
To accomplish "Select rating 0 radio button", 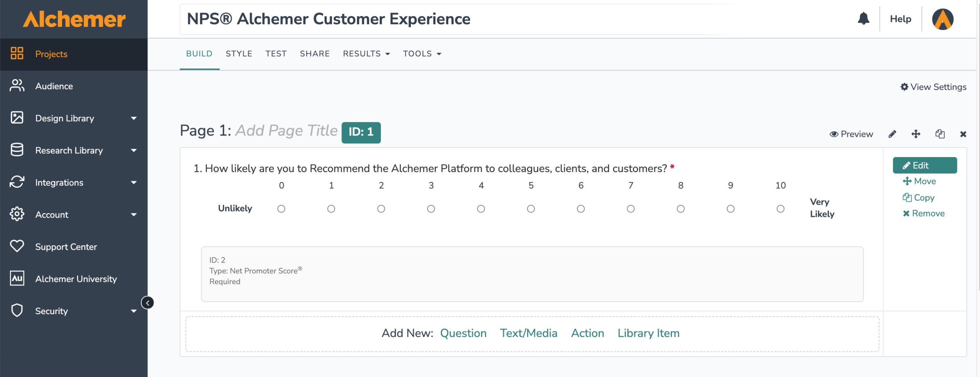I will point(281,209).
